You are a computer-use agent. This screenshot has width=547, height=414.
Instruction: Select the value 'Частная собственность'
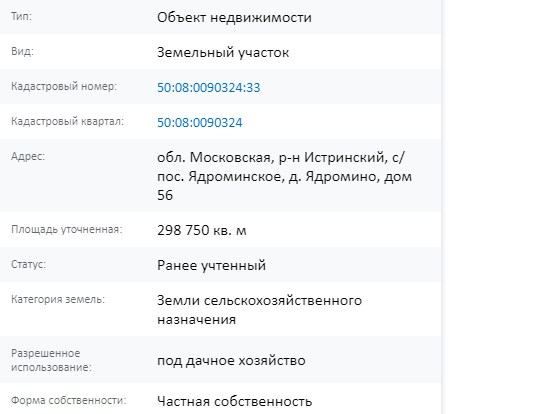pyautogui.click(x=234, y=401)
